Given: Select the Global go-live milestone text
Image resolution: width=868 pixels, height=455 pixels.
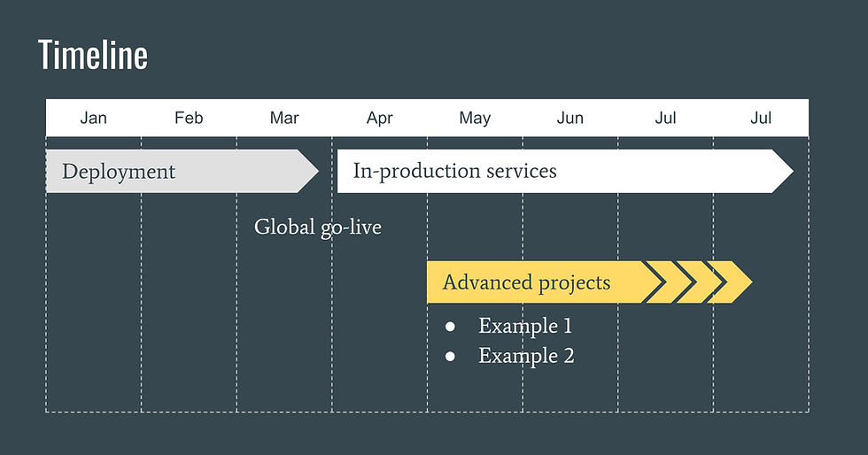Looking at the screenshot, I should click(x=318, y=227).
